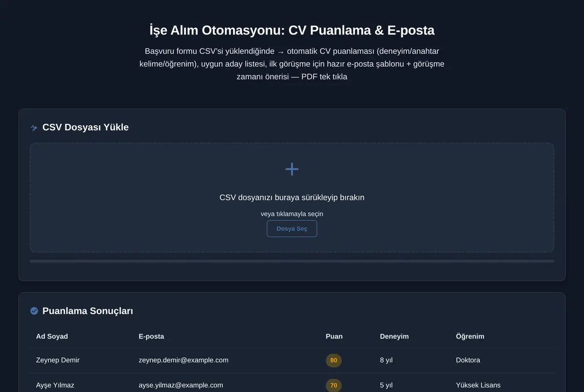
Task: Click the E-posta column header
Action: [x=151, y=336]
